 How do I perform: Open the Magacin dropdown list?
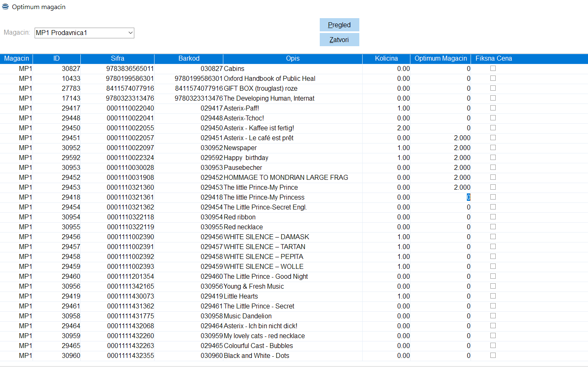pyautogui.click(x=130, y=33)
